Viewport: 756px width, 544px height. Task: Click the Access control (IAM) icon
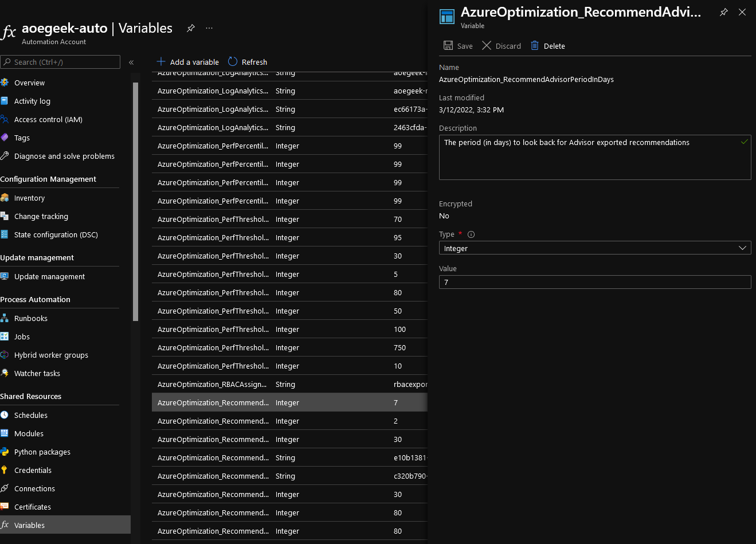coord(5,119)
